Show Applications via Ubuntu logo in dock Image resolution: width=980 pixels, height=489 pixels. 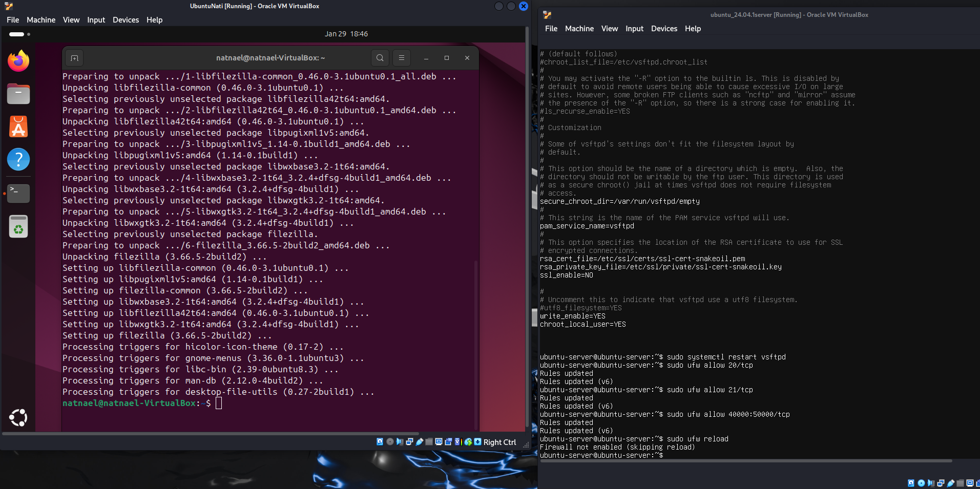18,418
